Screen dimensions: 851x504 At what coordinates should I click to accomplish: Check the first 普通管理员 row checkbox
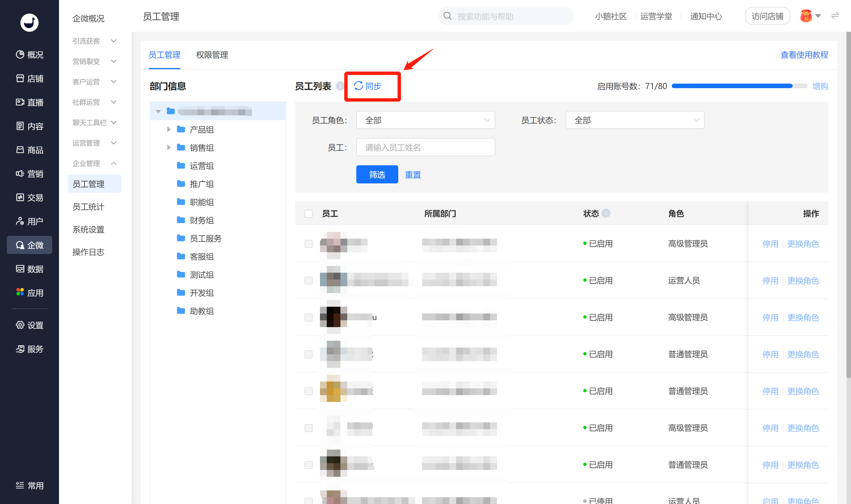tap(309, 354)
